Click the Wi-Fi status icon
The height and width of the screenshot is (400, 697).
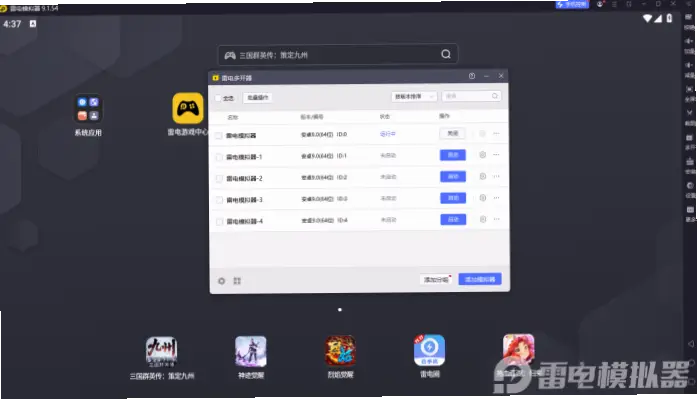pos(648,18)
